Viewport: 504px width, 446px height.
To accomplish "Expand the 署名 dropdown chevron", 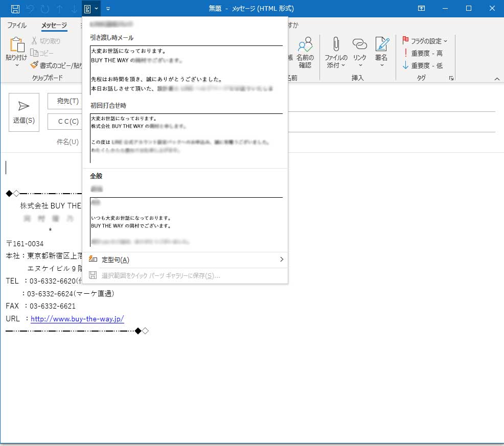I will (382, 65).
